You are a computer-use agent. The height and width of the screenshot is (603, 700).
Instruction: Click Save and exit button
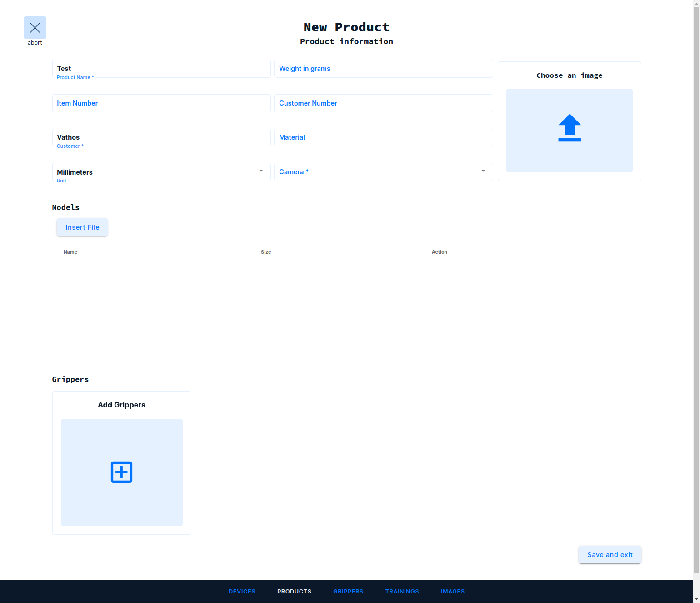[610, 555]
